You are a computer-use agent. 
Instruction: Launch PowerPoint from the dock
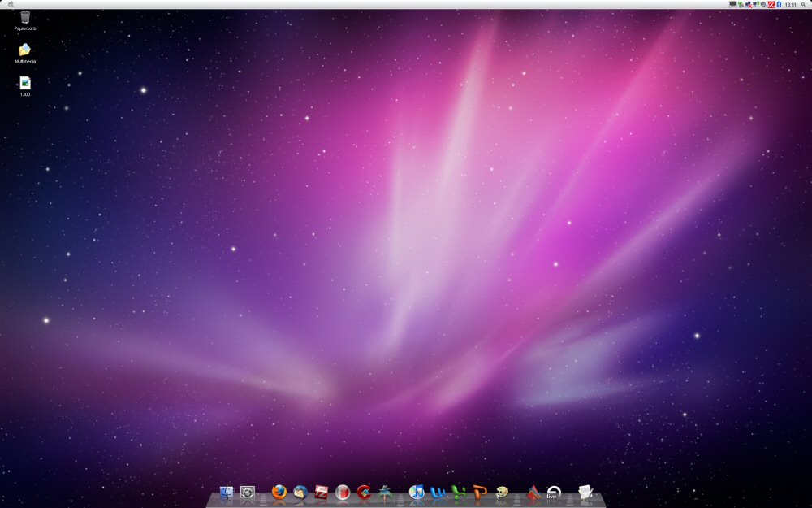tap(481, 493)
